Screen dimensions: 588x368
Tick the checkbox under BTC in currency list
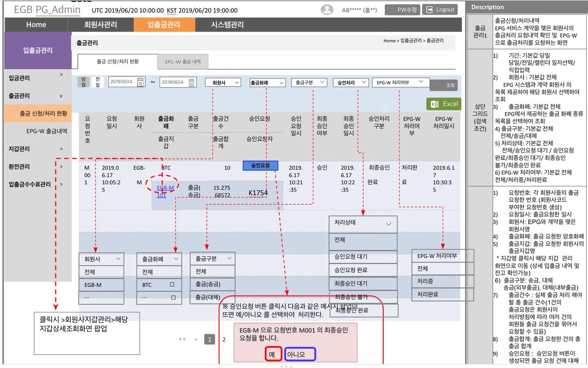(173, 297)
